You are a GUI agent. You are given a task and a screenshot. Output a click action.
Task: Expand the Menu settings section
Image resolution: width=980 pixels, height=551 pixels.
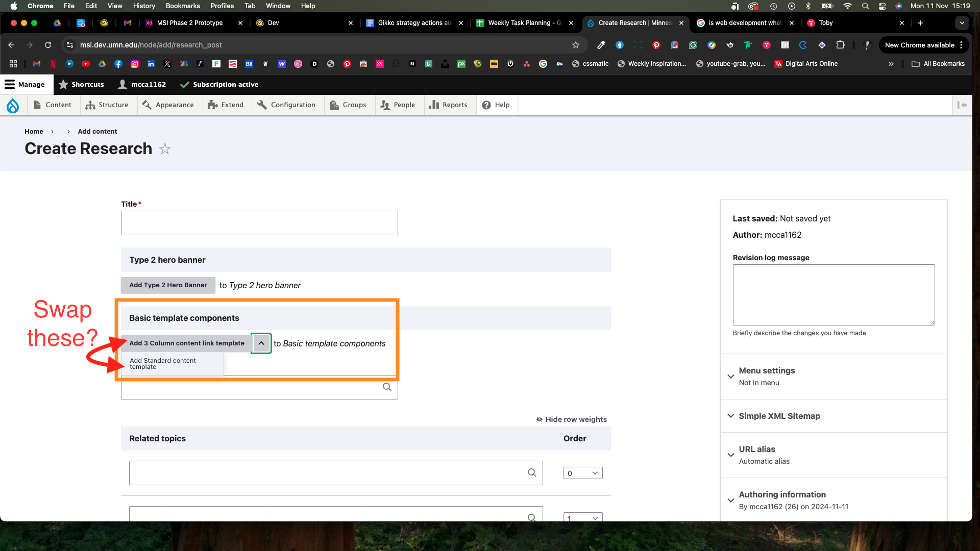767,371
